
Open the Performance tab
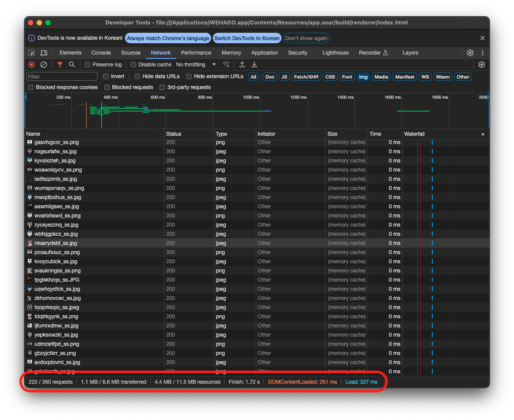(196, 53)
